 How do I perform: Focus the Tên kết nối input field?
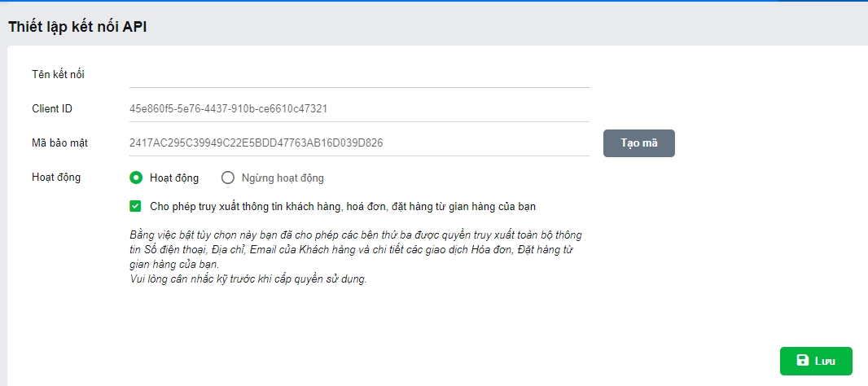click(358, 75)
